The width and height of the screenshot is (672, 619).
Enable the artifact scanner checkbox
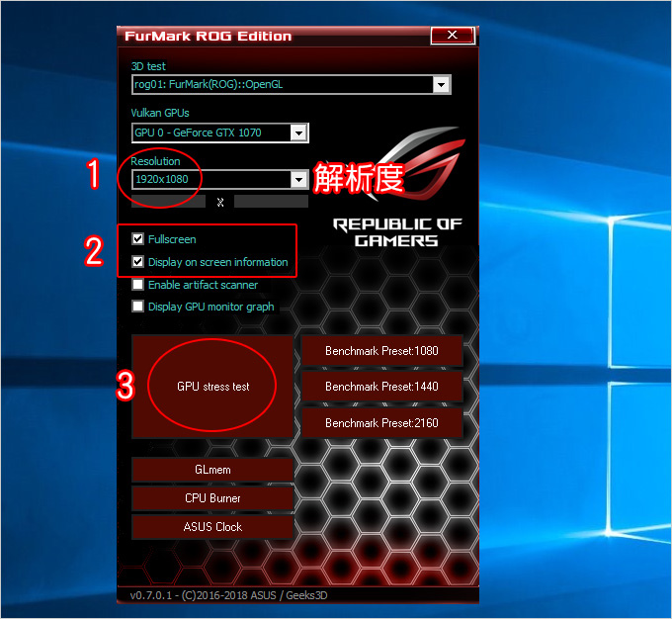137,285
